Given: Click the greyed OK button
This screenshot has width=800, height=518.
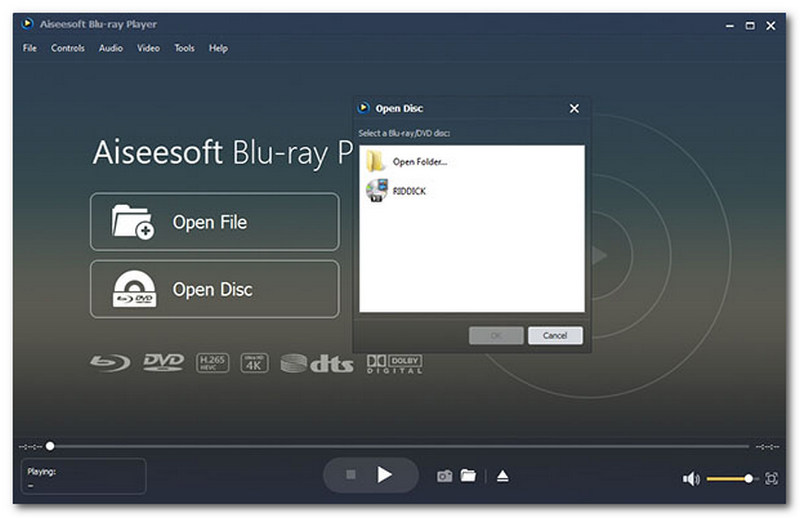Looking at the screenshot, I should pyautogui.click(x=496, y=335).
